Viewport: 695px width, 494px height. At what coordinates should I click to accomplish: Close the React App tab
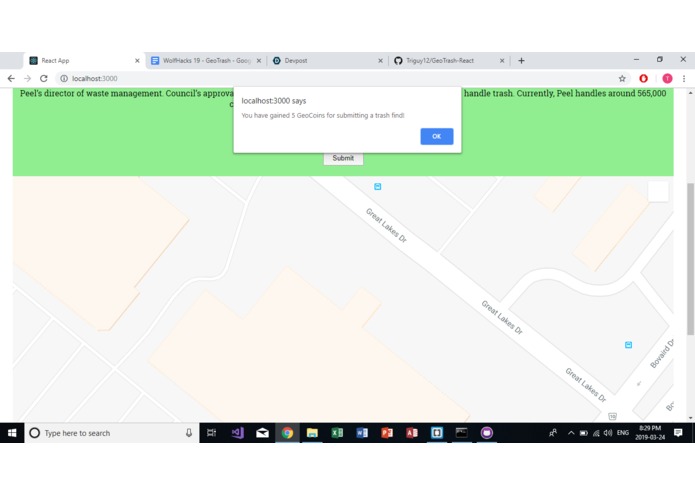point(137,61)
